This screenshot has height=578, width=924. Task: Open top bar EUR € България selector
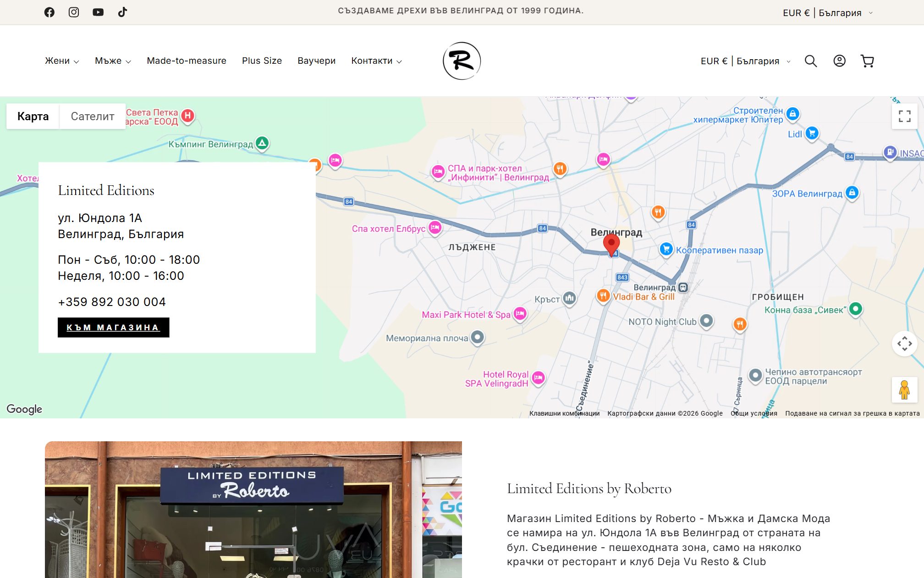coord(828,13)
